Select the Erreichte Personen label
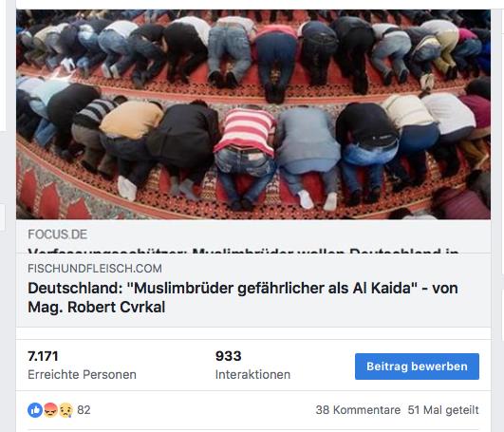The image size is (504, 432). [x=82, y=374]
